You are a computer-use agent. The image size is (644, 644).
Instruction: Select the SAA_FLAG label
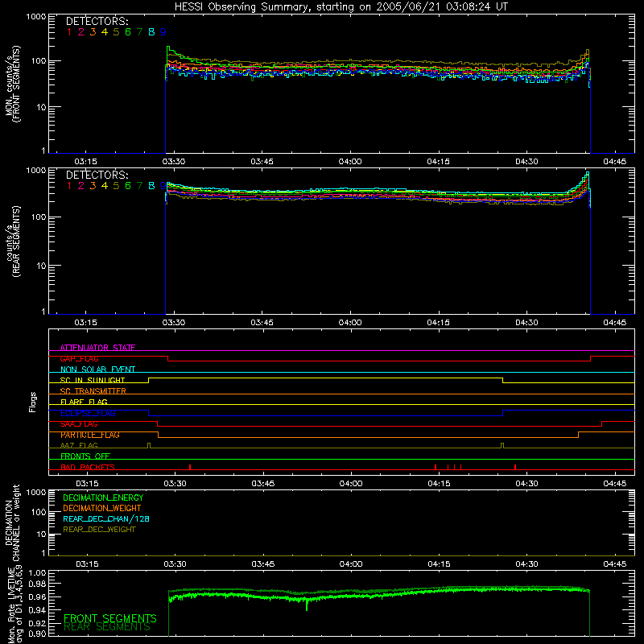click(79, 424)
